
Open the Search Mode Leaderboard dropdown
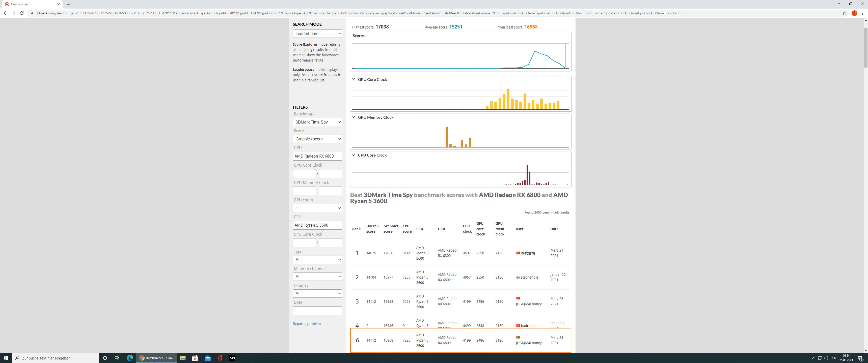pyautogui.click(x=317, y=34)
